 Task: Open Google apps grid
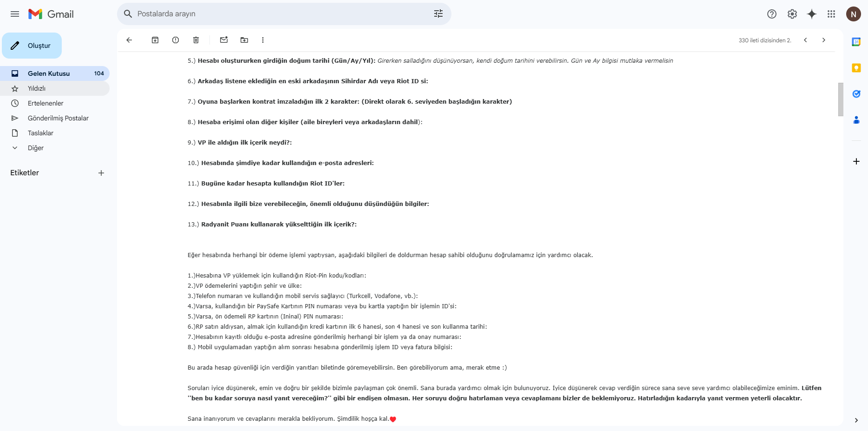click(831, 14)
